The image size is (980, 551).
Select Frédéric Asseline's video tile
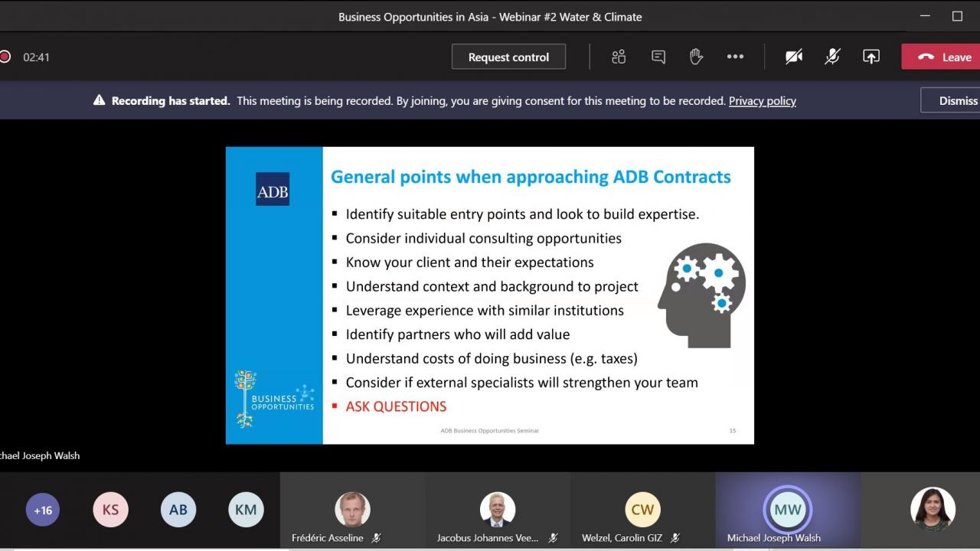click(352, 510)
